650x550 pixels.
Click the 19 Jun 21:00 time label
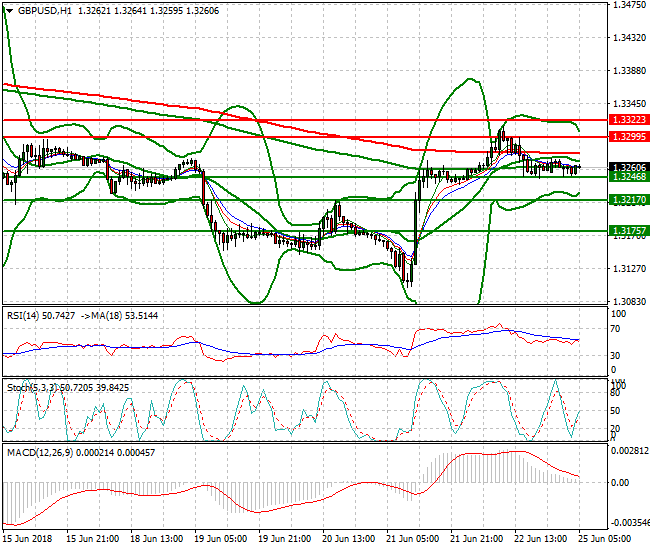click(x=284, y=539)
